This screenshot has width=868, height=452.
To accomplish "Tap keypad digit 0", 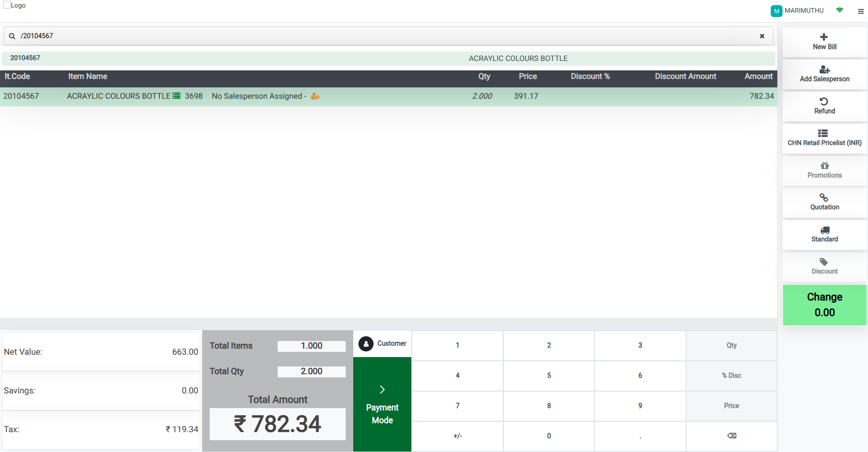I will [549, 436].
